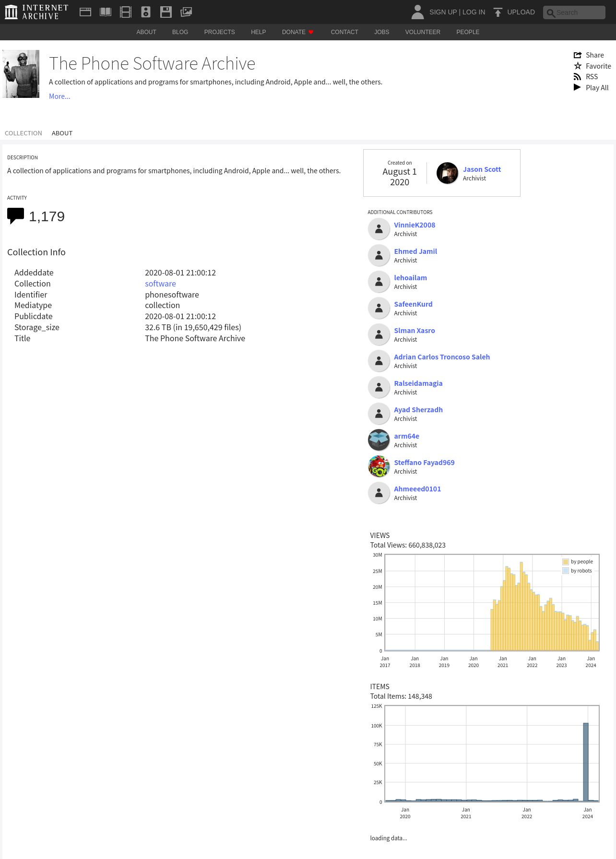
Task: Click the 'phonesoftware' identifier value
Action: pos(172,295)
